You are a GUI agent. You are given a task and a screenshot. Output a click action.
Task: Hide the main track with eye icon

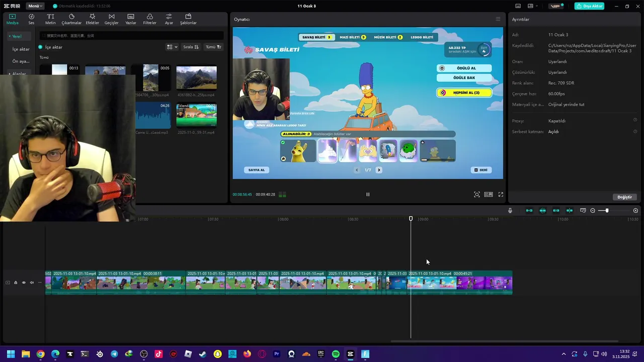(24, 283)
